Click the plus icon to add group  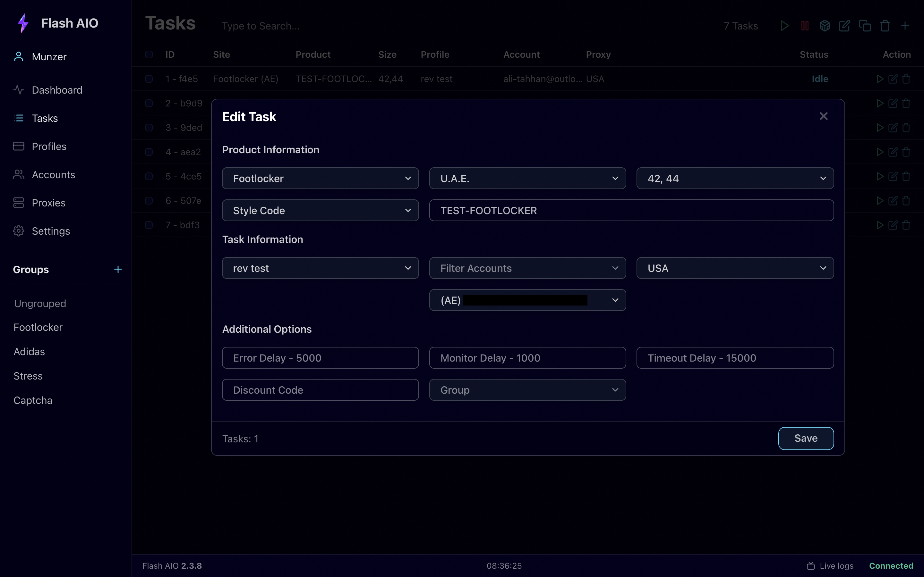click(118, 269)
